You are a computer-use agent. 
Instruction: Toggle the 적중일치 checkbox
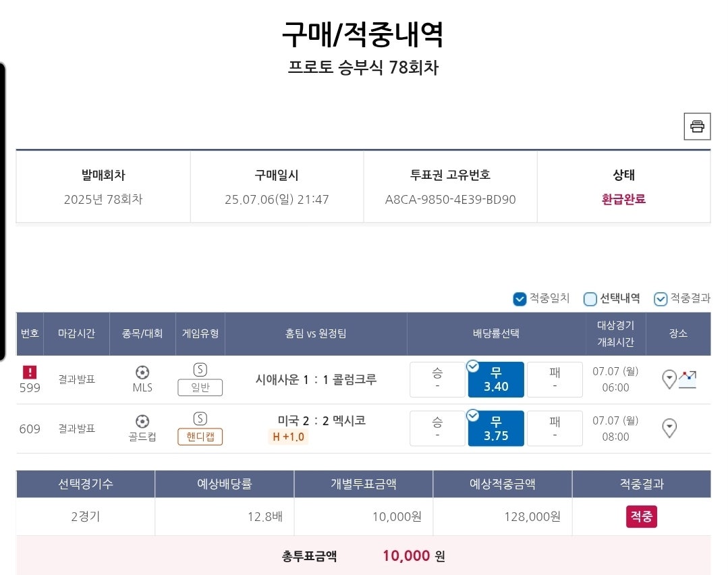(520, 298)
